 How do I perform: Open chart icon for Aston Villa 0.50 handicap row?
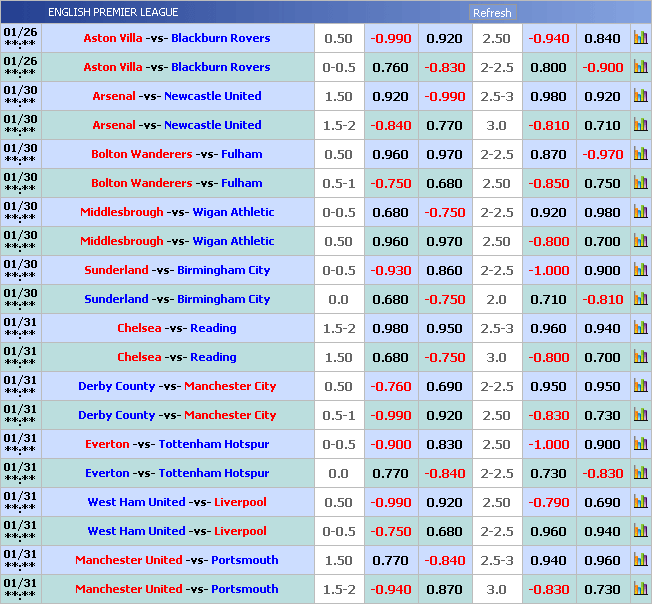point(640,38)
